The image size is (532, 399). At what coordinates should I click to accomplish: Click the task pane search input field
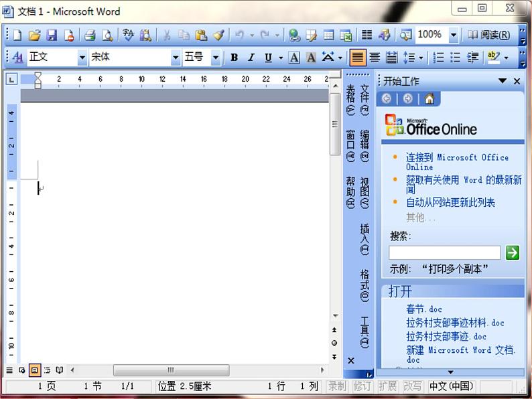pyautogui.click(x=444, y=252)
